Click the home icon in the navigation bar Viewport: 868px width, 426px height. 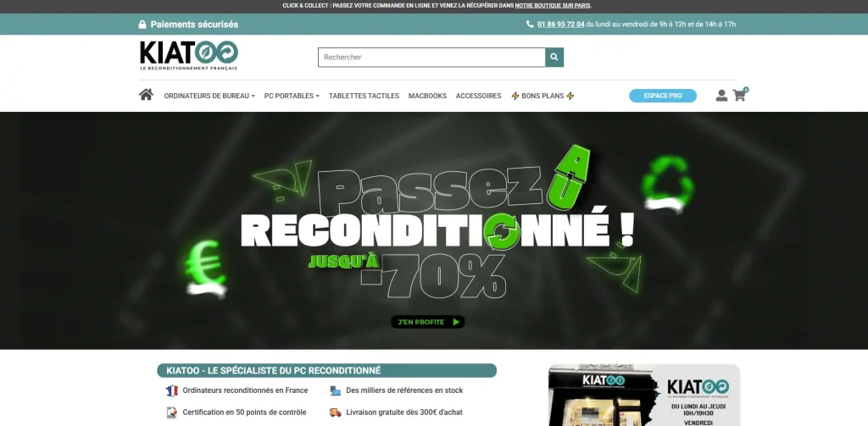pos(146,95)
